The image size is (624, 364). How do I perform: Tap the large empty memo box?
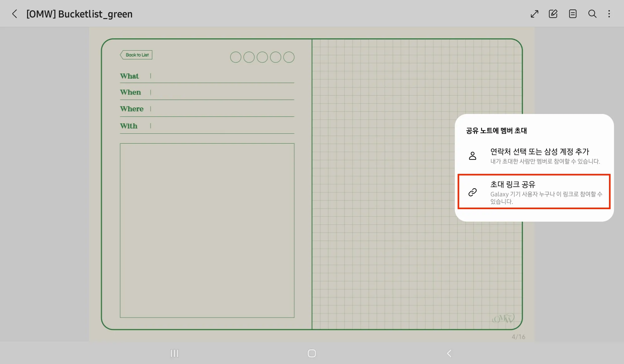pos(207,230)
